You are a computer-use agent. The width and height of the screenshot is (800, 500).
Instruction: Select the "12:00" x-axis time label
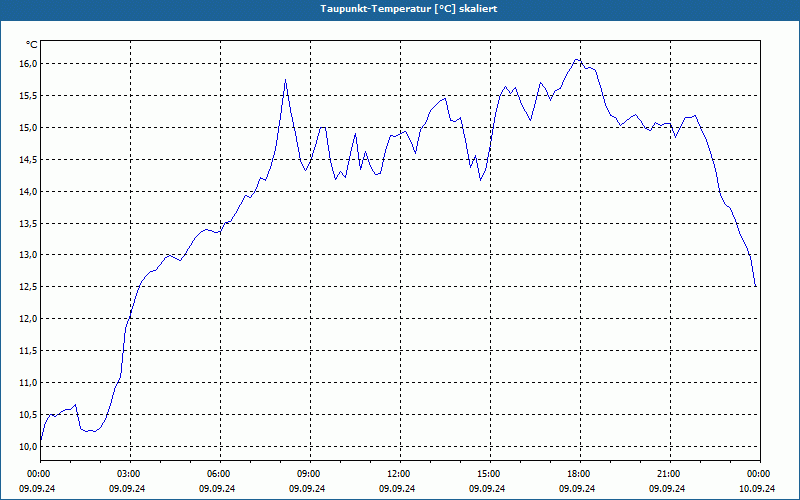pos(400,474)
